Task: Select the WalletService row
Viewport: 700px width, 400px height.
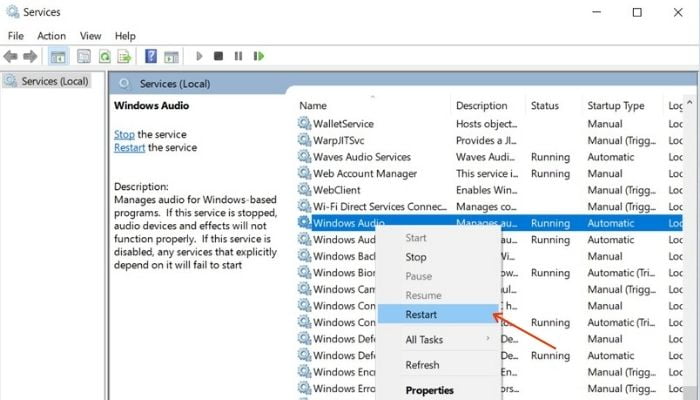Action: 490,124
